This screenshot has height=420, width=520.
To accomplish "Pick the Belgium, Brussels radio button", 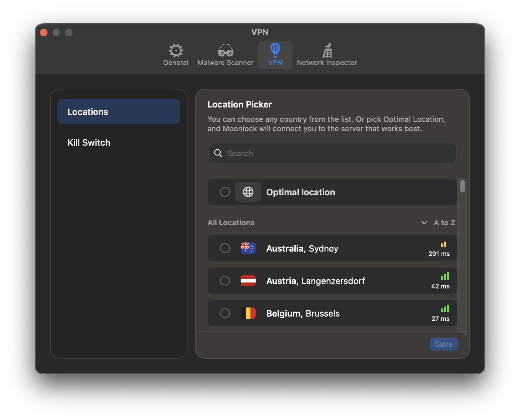I will (225, 313).
